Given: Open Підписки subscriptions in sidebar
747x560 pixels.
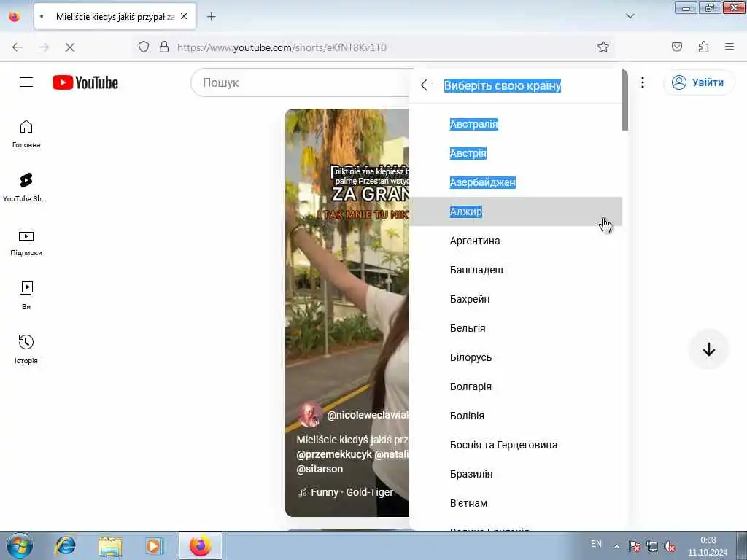Looking at the screenshot, I should (x=26, y=242).
